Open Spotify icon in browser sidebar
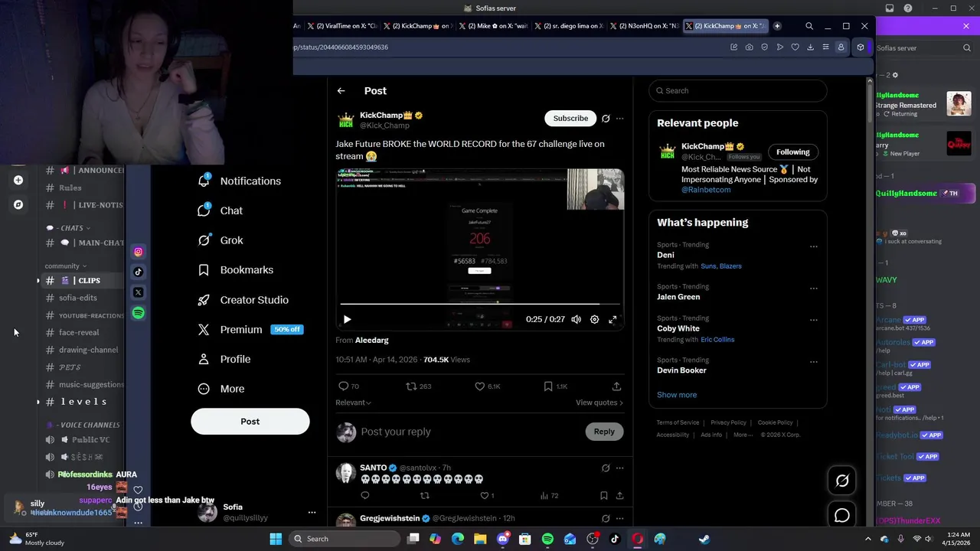Image resolution: width=980 pixels, height=551 pixels. click(138, 313)
